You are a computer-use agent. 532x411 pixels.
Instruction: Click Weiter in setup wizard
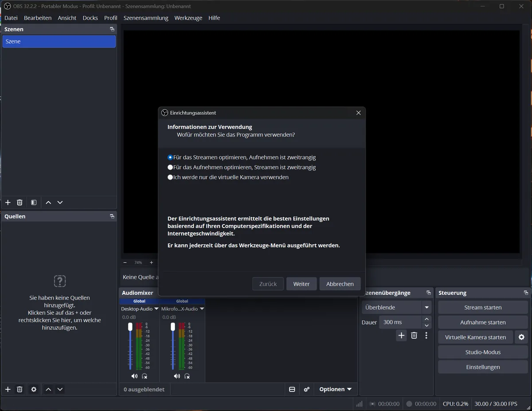tap(301, 284)
